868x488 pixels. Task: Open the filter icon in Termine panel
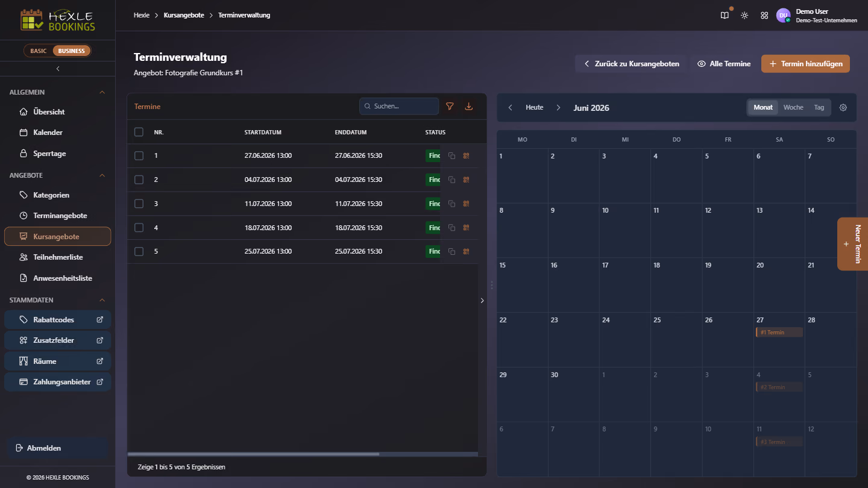pos(450,106)
